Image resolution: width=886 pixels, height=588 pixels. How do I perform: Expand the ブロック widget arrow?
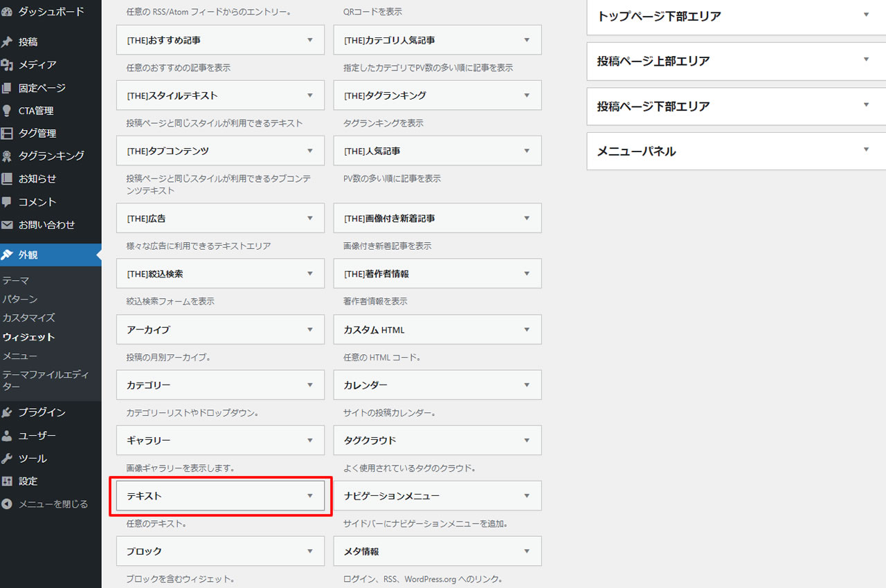pos(310,551)
